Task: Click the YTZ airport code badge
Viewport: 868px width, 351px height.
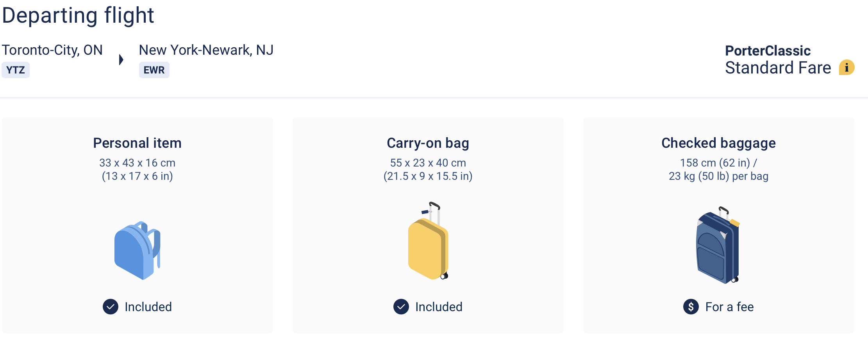Action: tap(16, 70)
